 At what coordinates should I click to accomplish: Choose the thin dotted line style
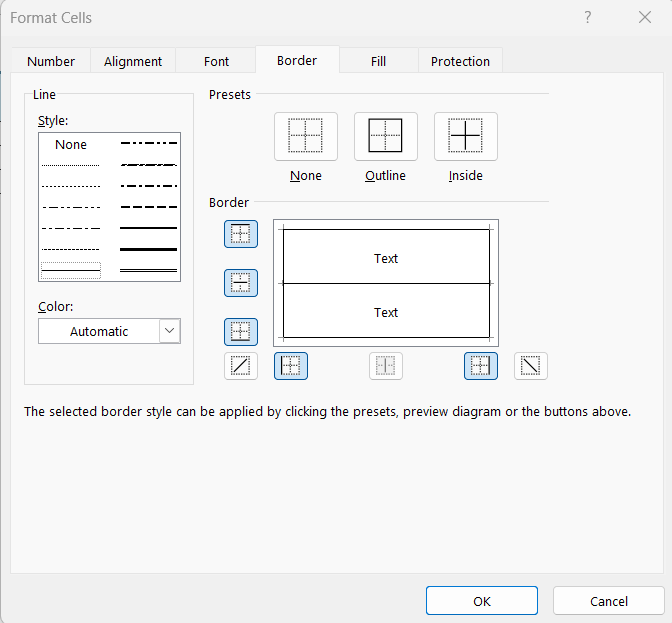[x=71, y=186]
